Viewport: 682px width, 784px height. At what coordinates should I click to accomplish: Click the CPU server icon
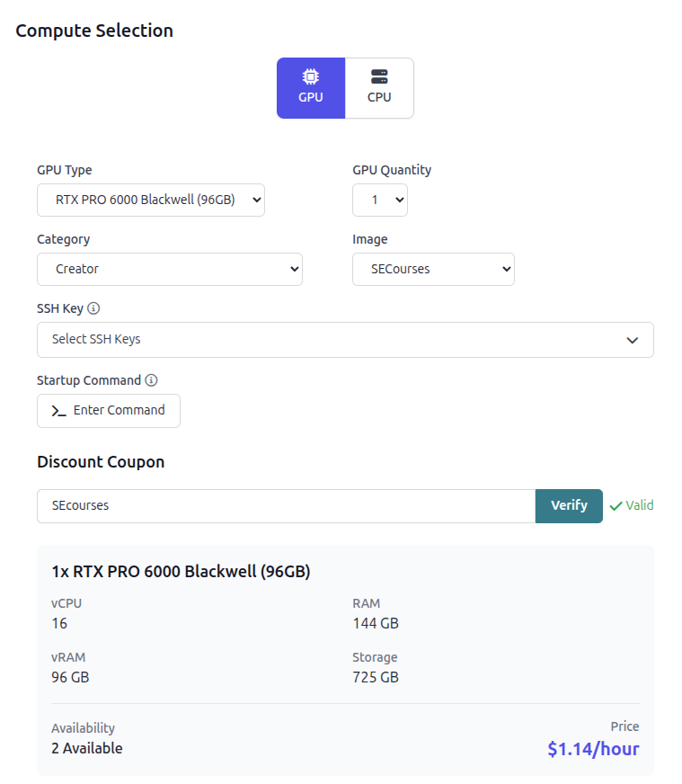pyautogui.click(x=379, y=77)
